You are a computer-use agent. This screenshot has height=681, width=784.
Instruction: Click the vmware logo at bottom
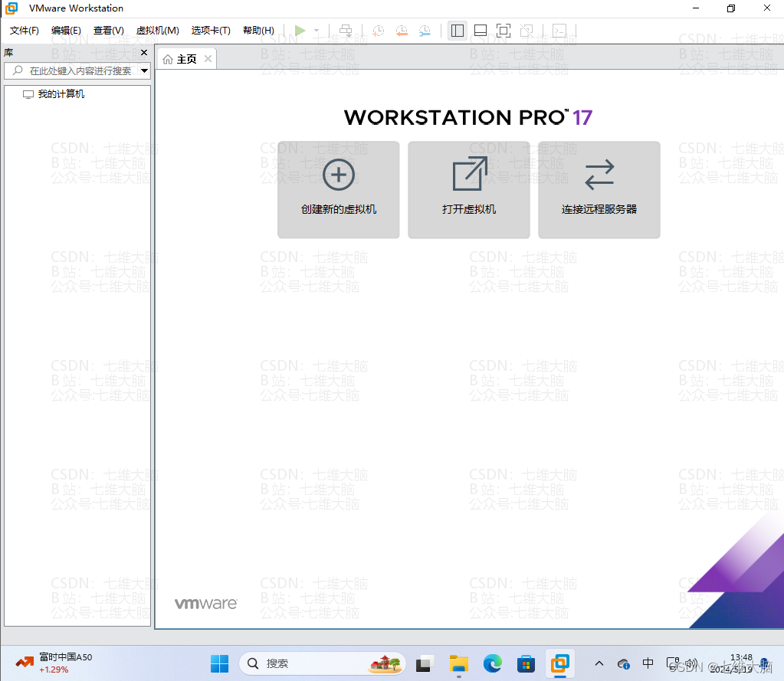coord(206,604)
